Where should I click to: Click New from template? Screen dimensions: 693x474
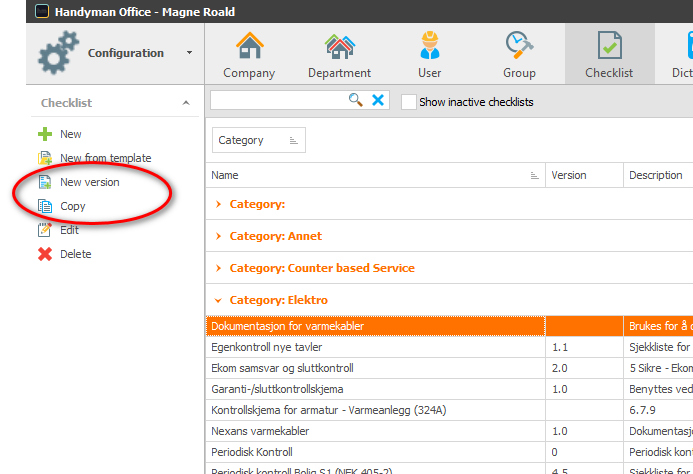click(106, 158)
